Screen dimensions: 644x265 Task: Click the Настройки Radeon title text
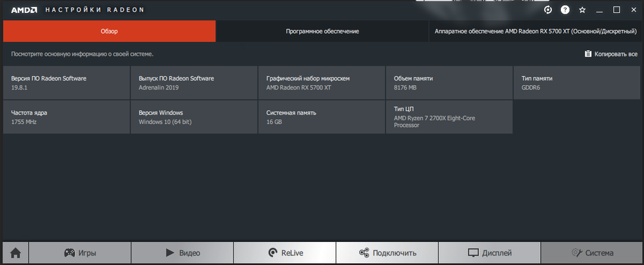coord(95,10)
